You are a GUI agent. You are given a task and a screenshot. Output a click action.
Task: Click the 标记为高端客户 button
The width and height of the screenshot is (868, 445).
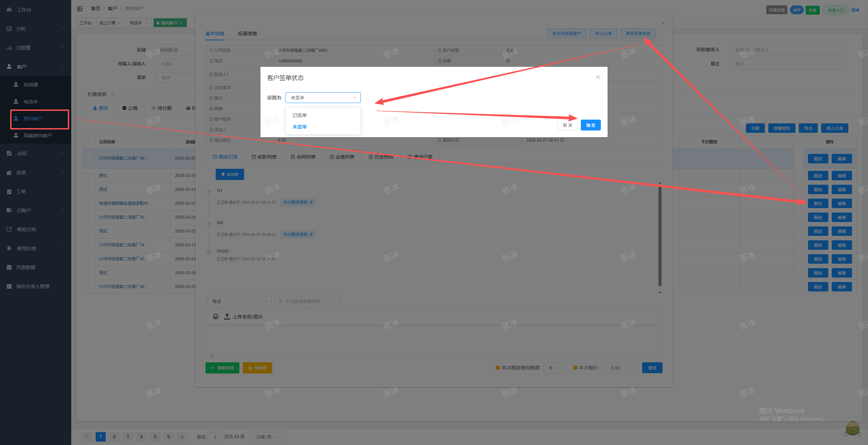567,33
